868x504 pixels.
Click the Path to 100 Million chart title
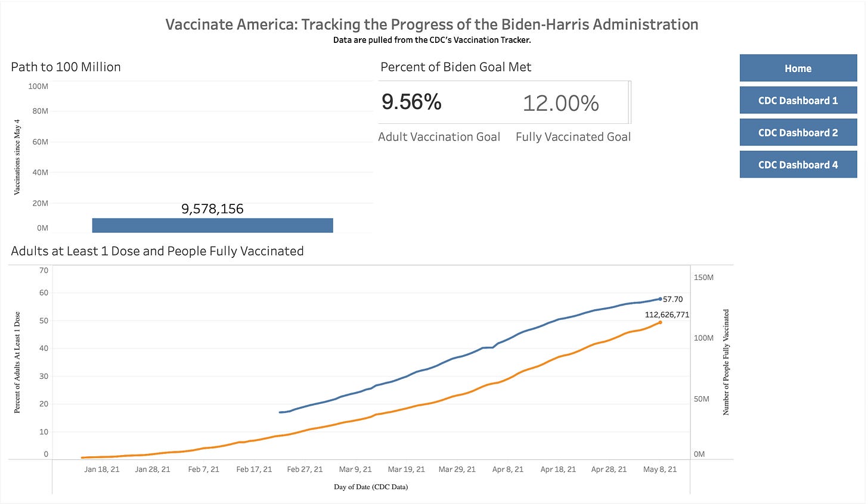pyautogui.click(x=66, y=67)
